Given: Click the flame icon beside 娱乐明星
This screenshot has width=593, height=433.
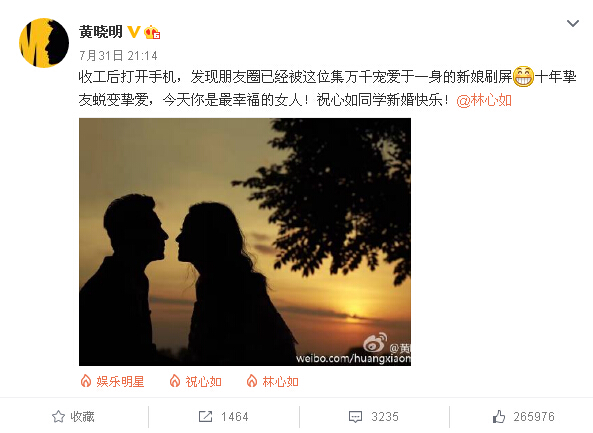Looking at the screenshot, I should (x=86, y=381).
